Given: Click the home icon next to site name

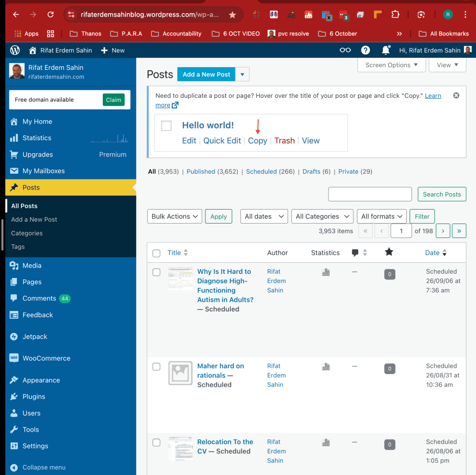Looking at the screenshot, I should tap(33, 50).
